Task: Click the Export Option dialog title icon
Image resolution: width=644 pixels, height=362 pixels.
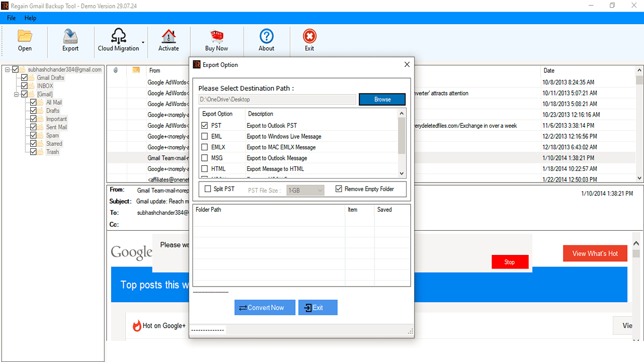Action: pyautogui.click(x=196, y=64)
